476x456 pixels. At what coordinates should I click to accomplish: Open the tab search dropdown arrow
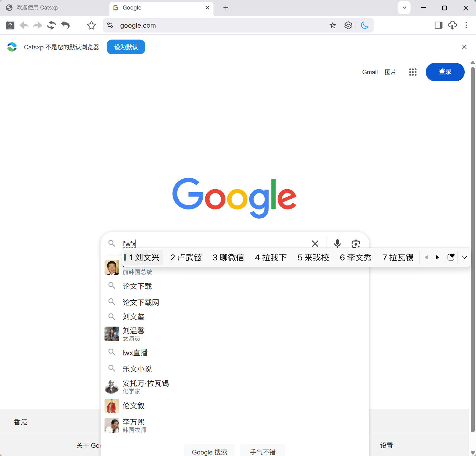point(404,8)
